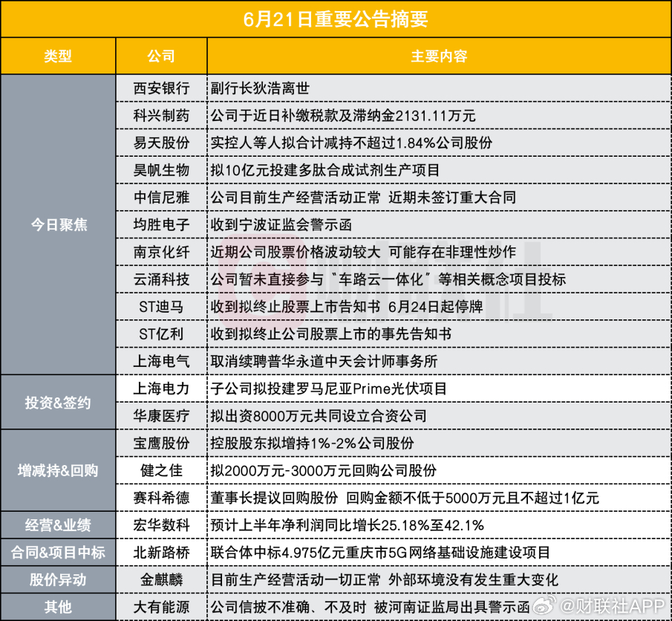Viewport: 672px width, 621px height.
Task: Click "拟出资8000万元共同设立合资公司"
Action: click(319, 416)
